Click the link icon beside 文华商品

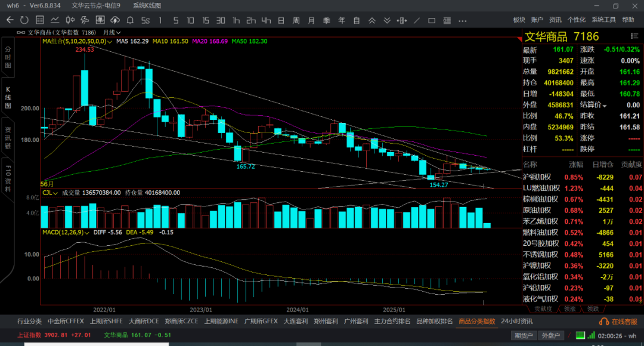pos(20,32)
